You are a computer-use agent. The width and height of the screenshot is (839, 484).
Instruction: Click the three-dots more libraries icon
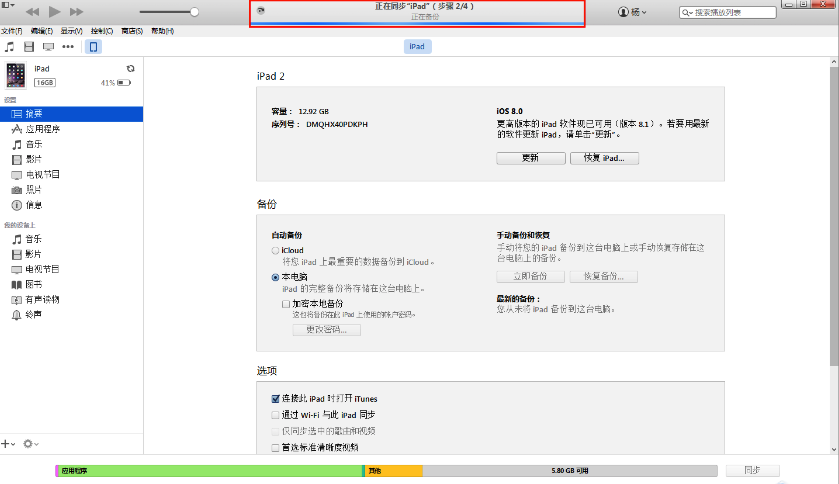(x=68, y=47)
